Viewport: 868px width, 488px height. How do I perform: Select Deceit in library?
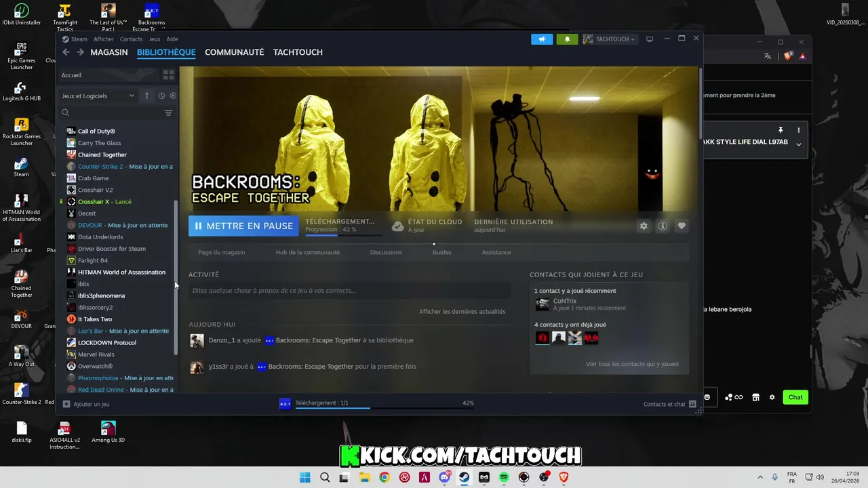pyautogui.click(x=81, y=213)
